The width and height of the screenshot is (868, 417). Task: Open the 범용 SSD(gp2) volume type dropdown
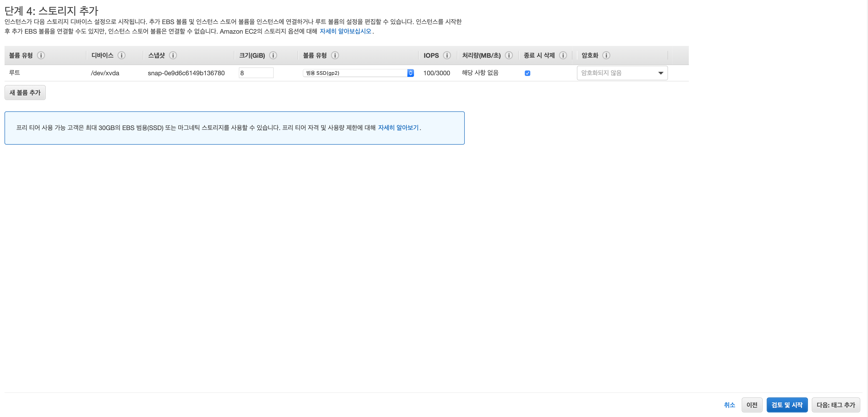click(x=358, y=73)
